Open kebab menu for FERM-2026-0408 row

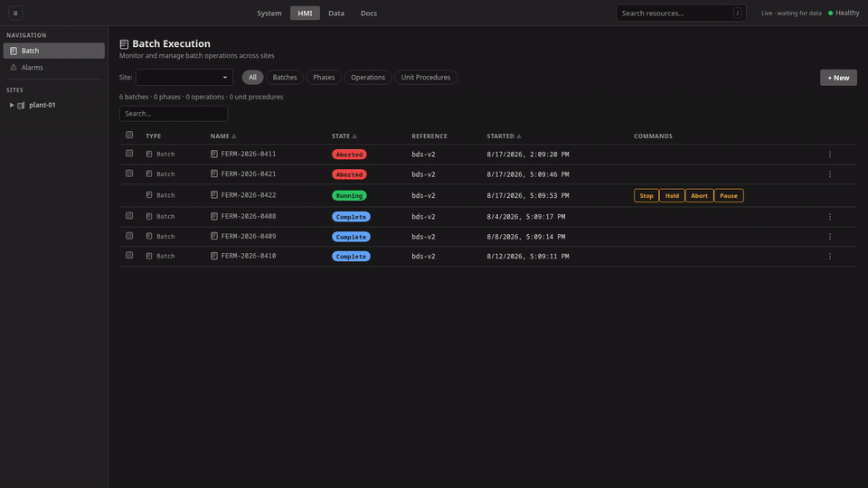pyautogui.click(x=830, y=217)
